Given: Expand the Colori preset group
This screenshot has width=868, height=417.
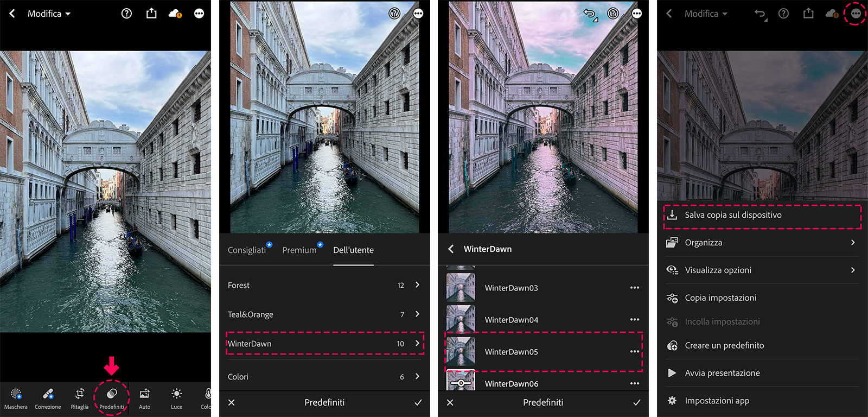Looking at the screenshot, I should [324, 376].
